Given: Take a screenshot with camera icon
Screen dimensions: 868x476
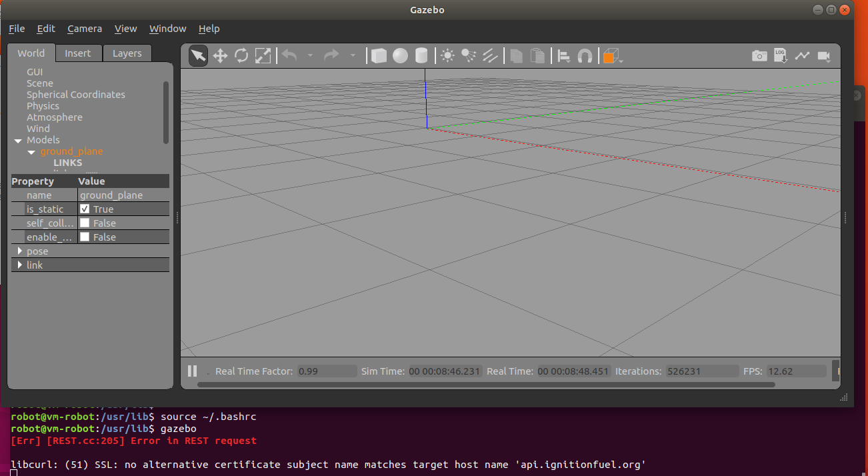Looking at the screenshot, I should point(759,56).
